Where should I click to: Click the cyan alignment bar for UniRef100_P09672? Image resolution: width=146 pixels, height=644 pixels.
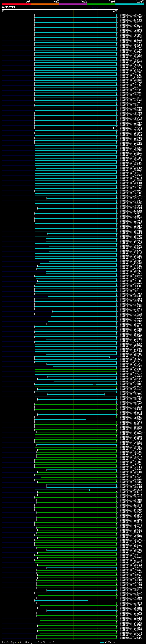(76, 22)
